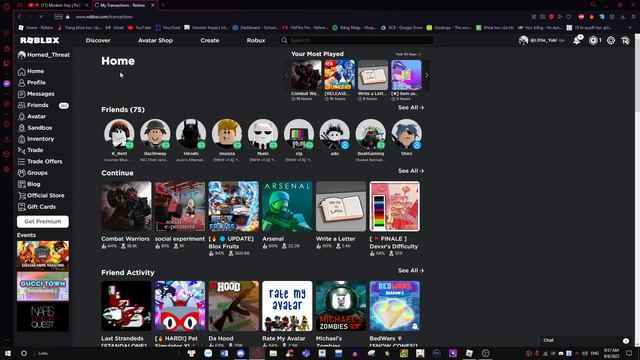The image size is (640, 360).
Task: Open Messages in the sidebar
Action: [x=36, y=94]
